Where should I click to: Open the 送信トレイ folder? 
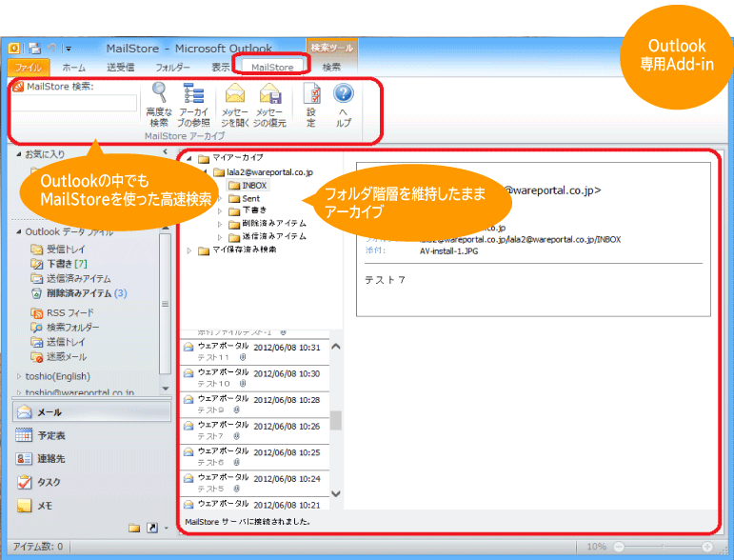click(58, 342)
